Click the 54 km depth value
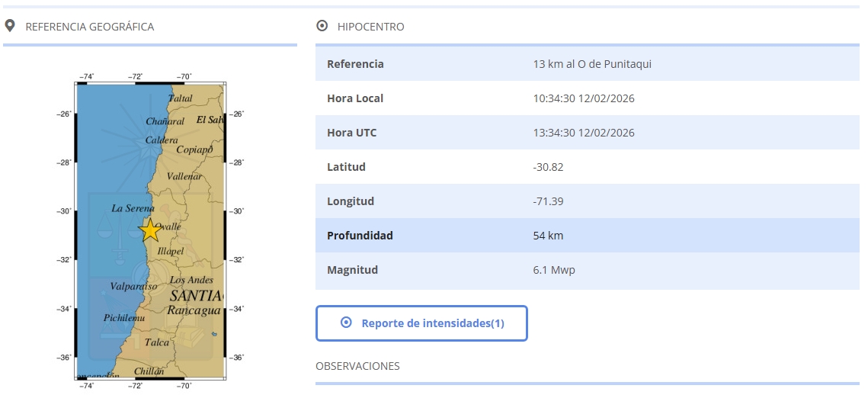This screenshot has width=868, height=395. click(x=548, y=236)
